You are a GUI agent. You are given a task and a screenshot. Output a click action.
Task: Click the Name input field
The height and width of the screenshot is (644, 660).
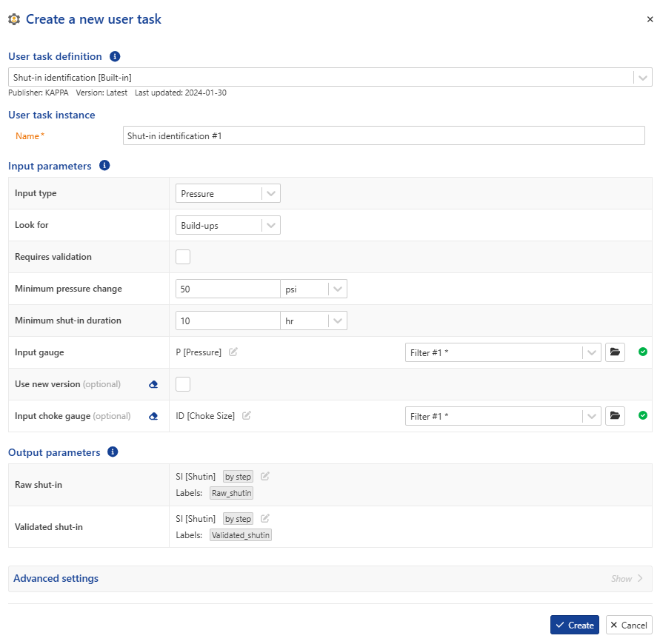[384, 136]
